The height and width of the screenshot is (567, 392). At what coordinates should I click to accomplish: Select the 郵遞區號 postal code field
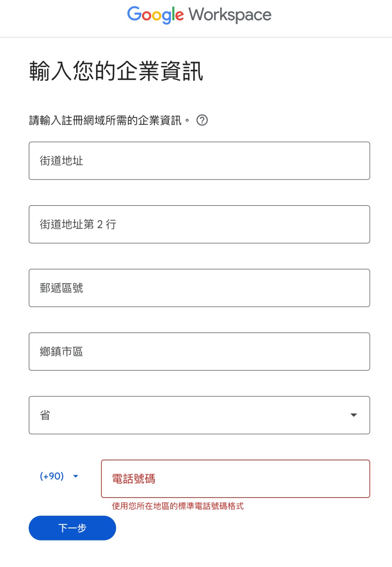(199, 288)
